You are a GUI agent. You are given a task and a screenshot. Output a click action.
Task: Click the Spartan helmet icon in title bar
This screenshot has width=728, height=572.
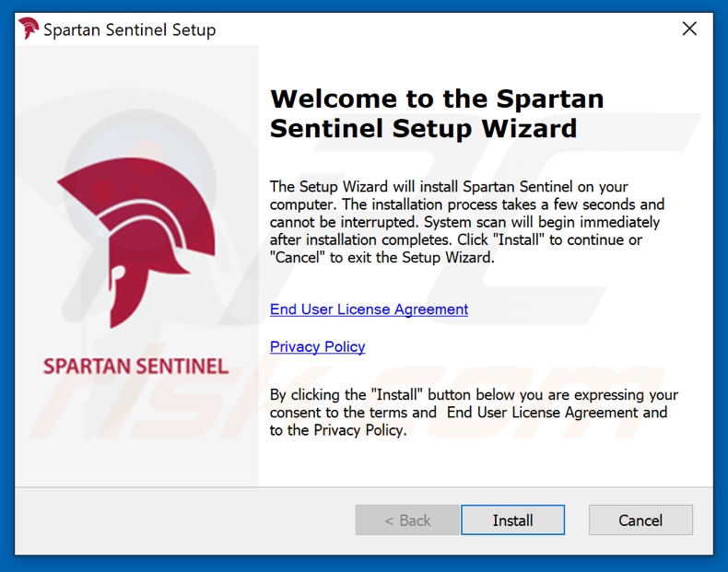(29, 29)
